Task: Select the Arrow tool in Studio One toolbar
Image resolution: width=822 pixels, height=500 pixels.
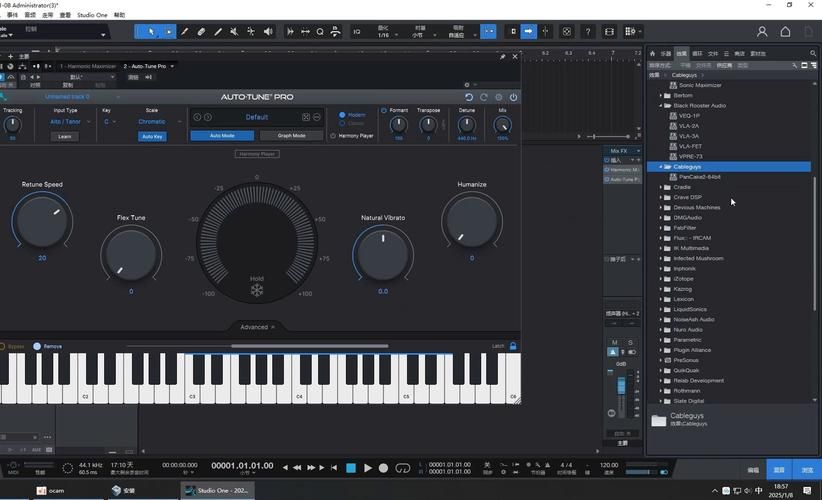Action: [151, 31]
